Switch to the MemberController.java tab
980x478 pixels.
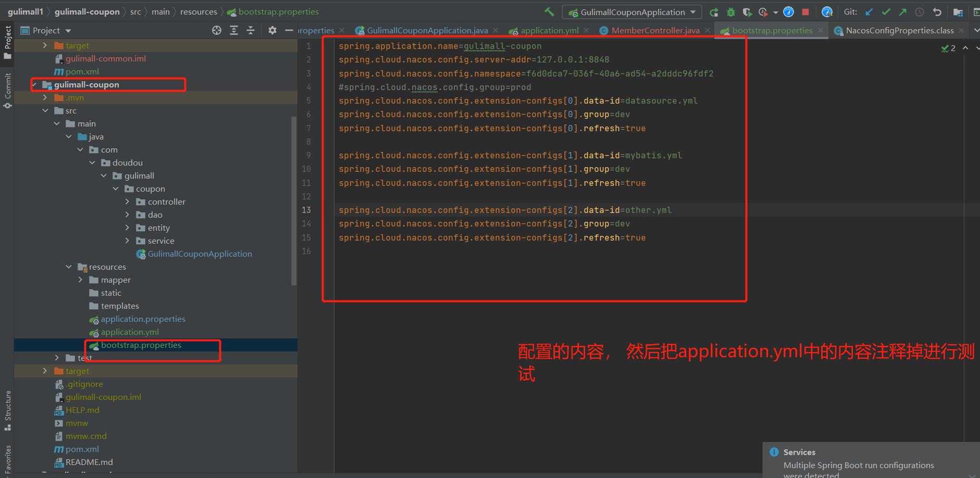655,30
